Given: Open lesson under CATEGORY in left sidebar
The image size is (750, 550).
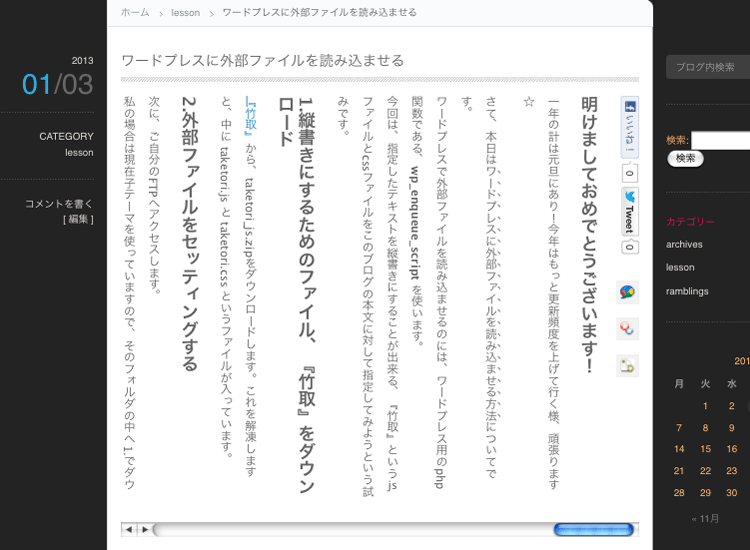Looking at the screenshot, I should (79, 153).
